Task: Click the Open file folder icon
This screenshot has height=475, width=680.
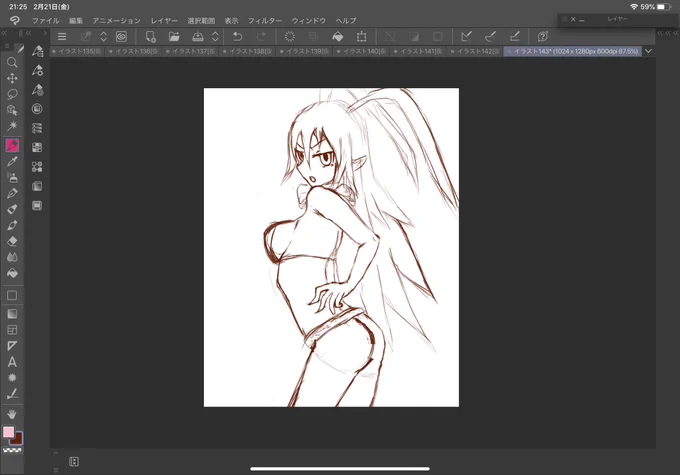Action: click(x=174, y=36)
